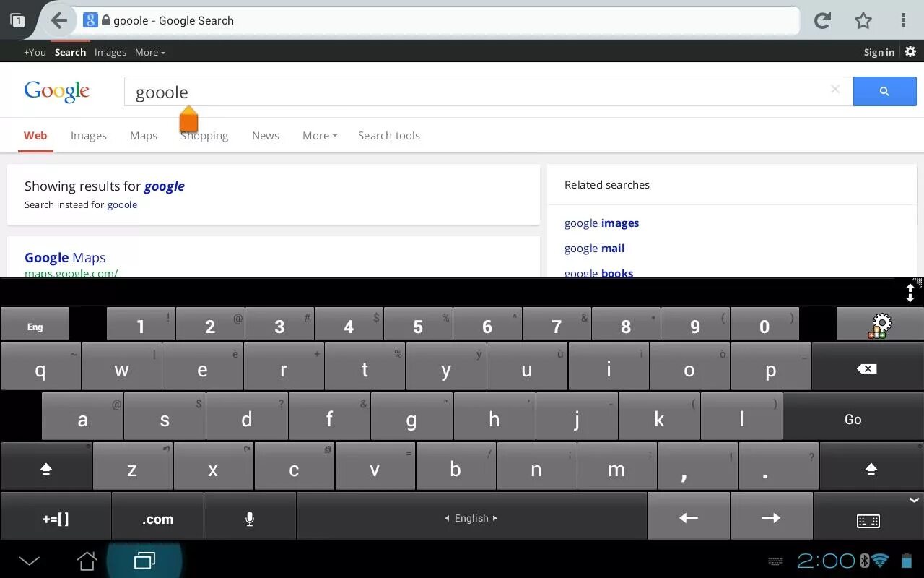
Task: Open the browser tab switcher icon
Action: click(x=17, y=21)
